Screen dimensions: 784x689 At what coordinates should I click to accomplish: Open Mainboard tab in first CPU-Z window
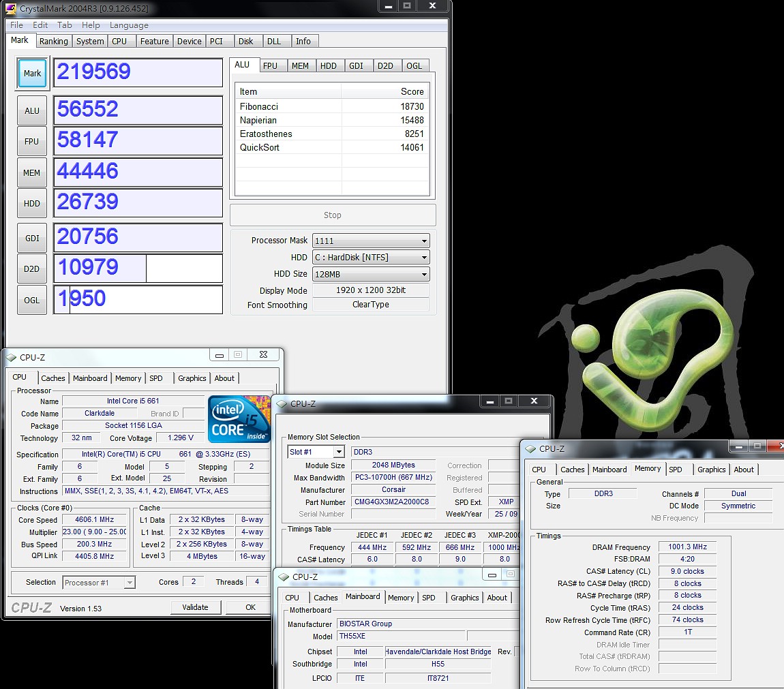point(90,378)
